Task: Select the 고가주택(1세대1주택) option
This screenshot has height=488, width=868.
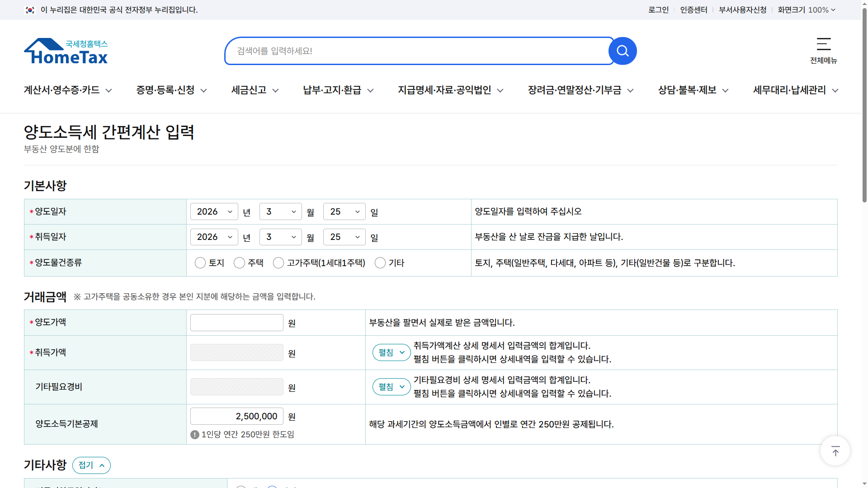Action: 278,263
